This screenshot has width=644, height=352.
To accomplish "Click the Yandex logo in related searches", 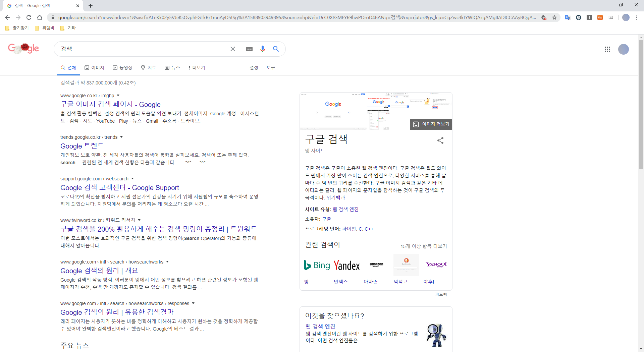I will (347, 265).
